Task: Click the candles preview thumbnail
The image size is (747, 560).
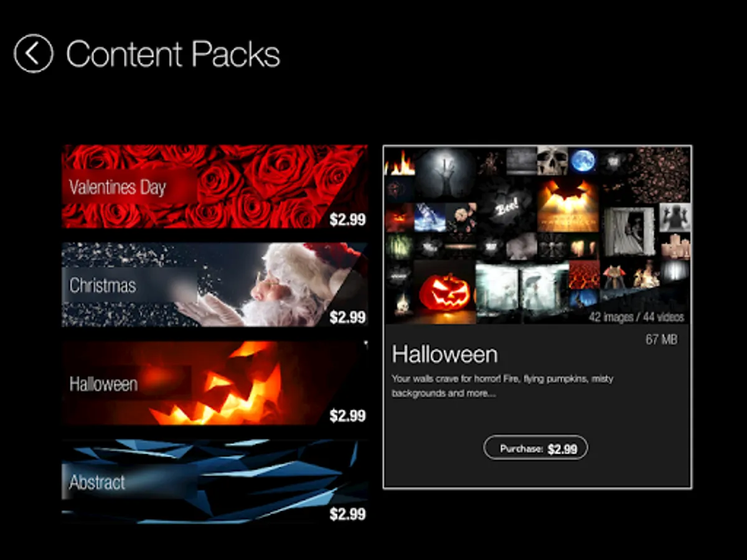Action: pos(675,246)
